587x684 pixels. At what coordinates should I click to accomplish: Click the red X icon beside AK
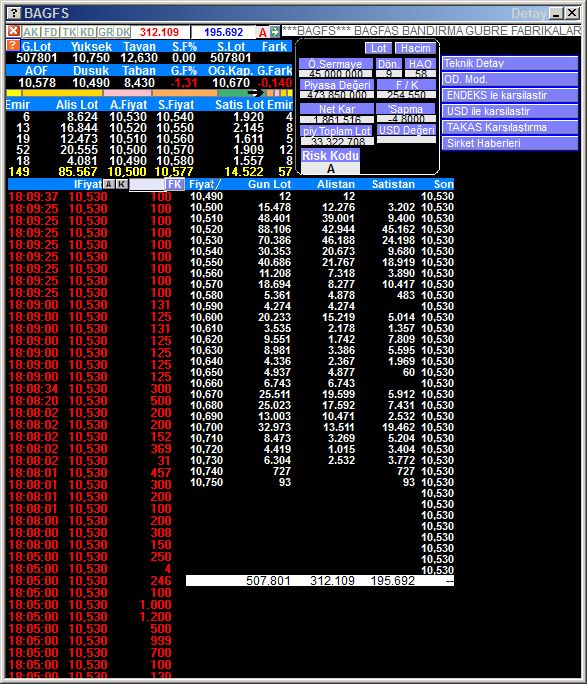[14, 31]
